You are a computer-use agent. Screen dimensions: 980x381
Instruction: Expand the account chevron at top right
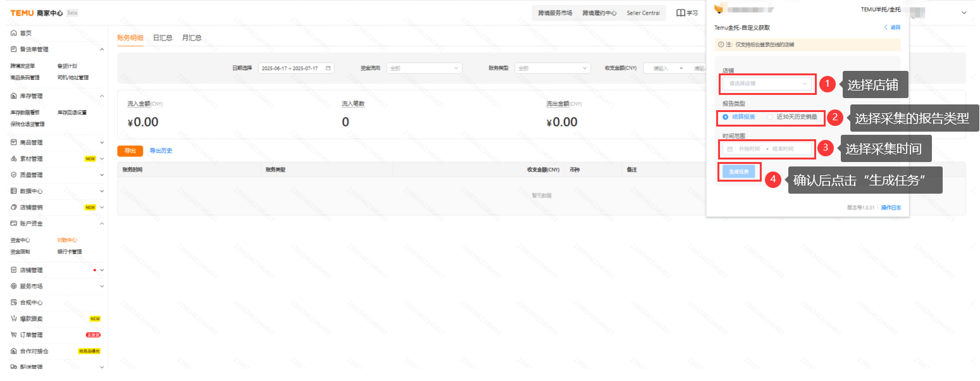click(x=964, y=13)
